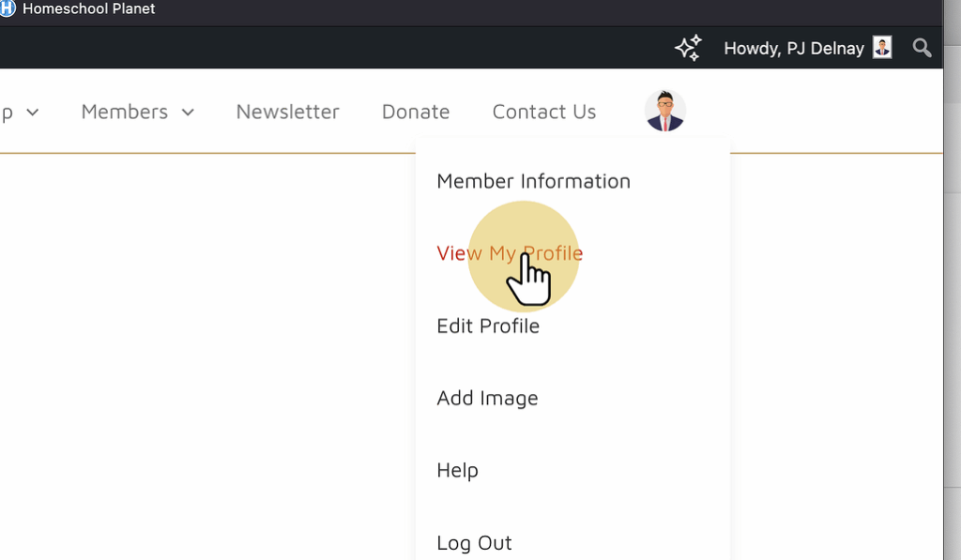Choose Add Image from profile menu
This screenshot has height=560, width=961.
click(x=487, y=398)
